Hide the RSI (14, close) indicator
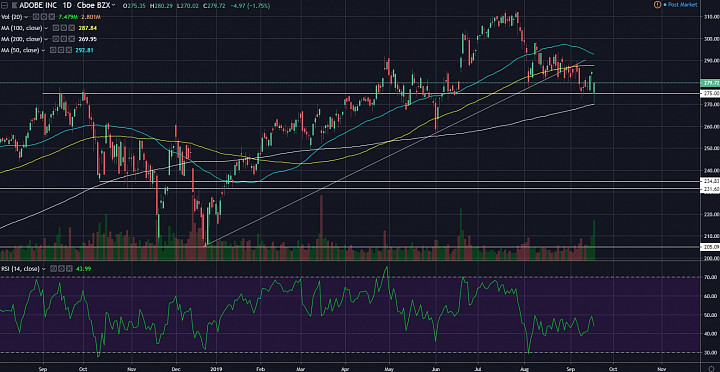 53,269
